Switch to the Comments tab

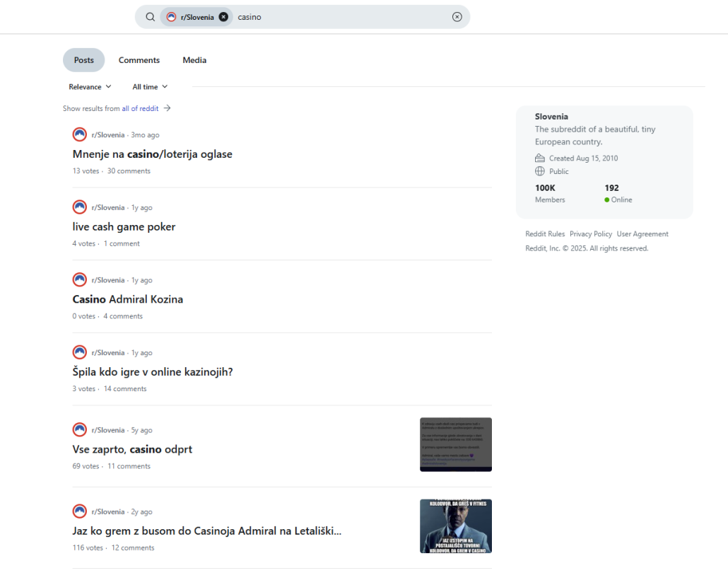(139, 60)
